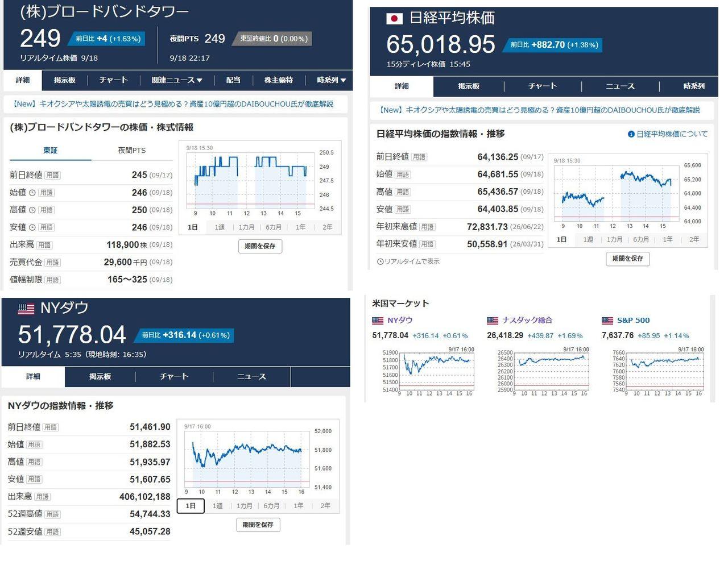
Task: Click the US flag beside S&P 500
Action: (x=607, y=321)
